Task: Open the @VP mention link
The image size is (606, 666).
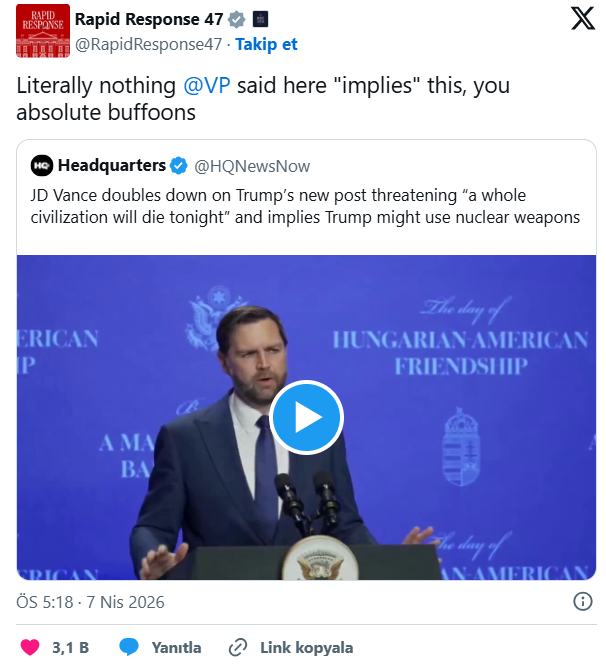Action: (x=207, y=86)
